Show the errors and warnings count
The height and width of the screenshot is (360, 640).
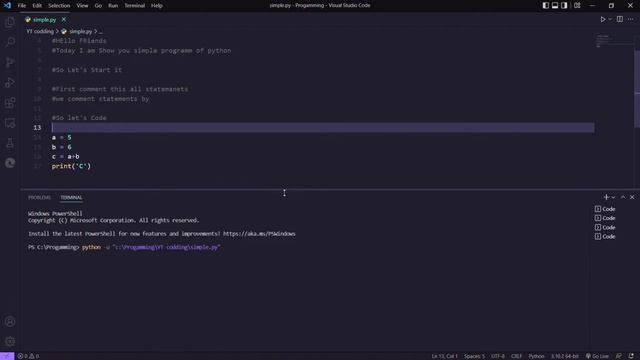[x=28, y=356]
